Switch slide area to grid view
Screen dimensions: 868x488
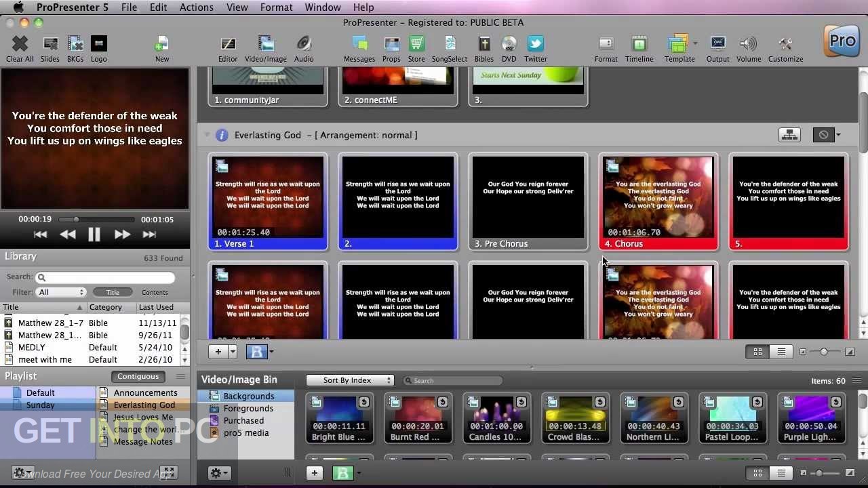pyautogui.click(x=757, y=352)
